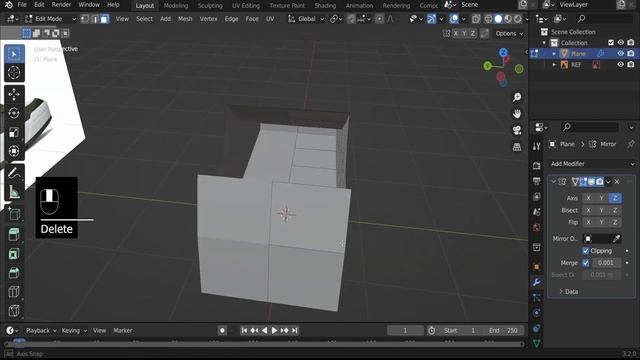The height and width of the screenshot is (360, 640).
Task: Open the Mesh menu
Action: pos(185,19)
